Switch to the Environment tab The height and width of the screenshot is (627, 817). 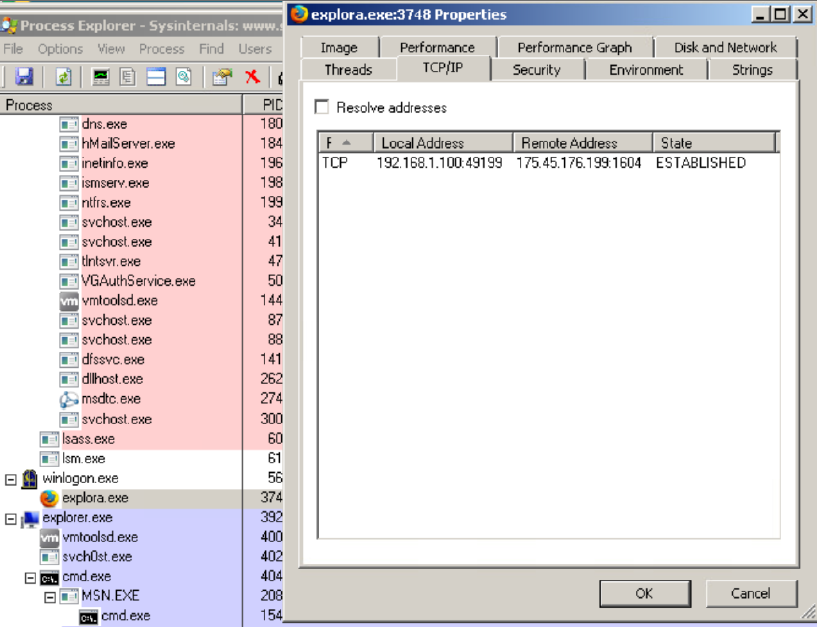646,70
